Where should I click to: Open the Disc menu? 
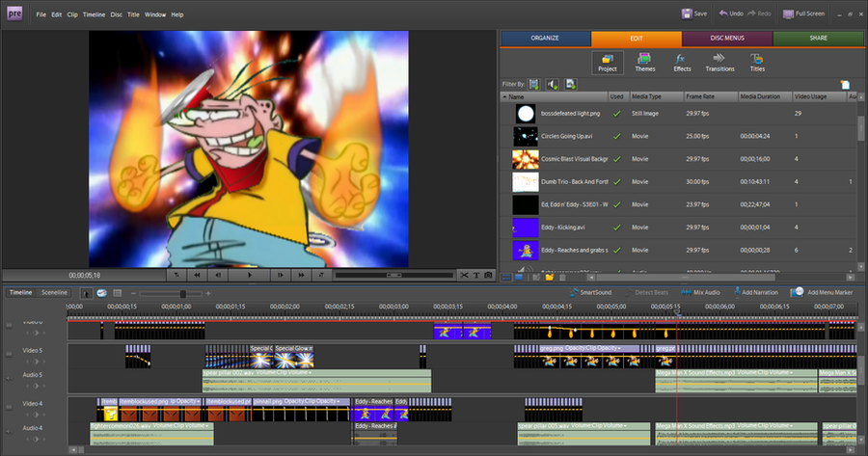[117, 14]
